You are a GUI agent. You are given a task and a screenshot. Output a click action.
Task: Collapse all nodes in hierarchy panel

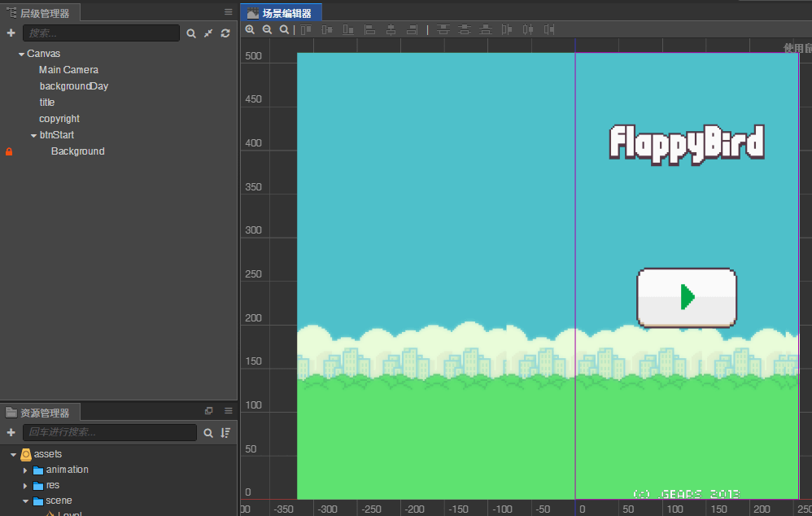click(208, 33)
